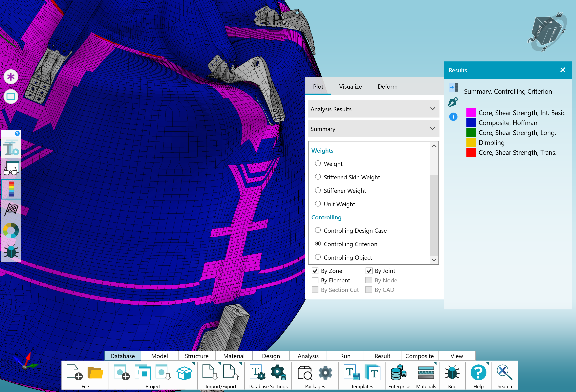The width and height of the screenshot is (576, 392).
Task: Click the small blue help icon on left sidebar
Action: coord(17,133)
